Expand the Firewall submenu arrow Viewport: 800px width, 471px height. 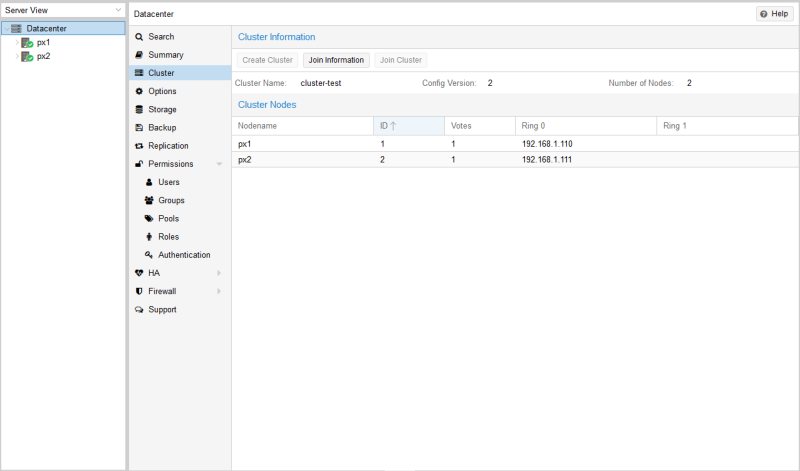[219, 291]
